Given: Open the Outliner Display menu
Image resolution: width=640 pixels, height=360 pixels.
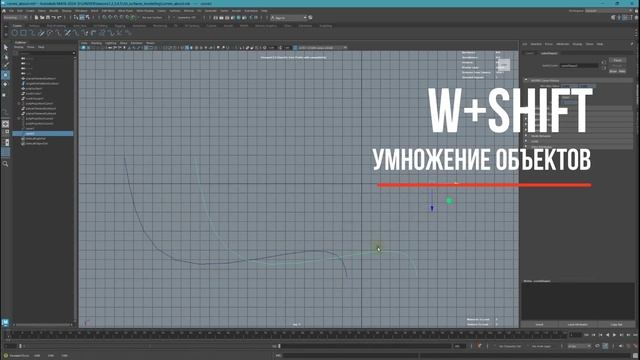Looking at the screenshot, I should tap(19, 47).
